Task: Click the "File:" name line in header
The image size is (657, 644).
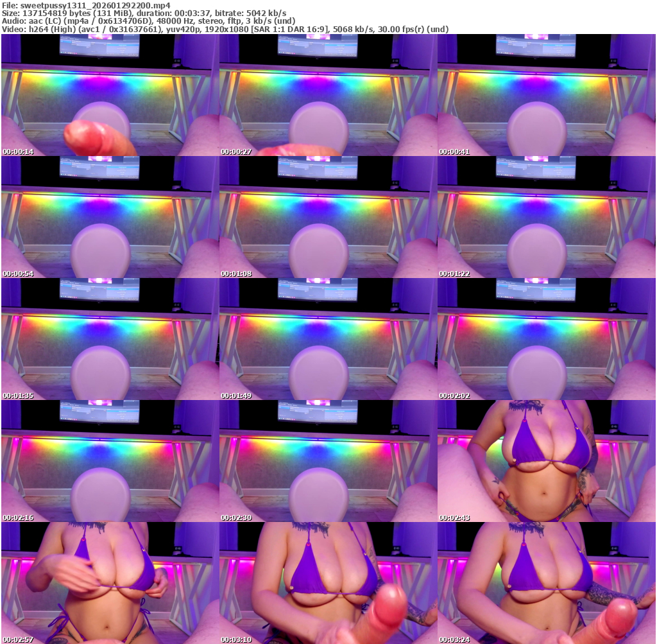Action: click(87, 5)
